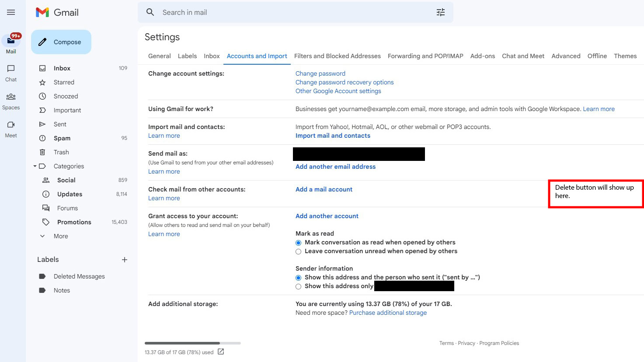The height and width of the screenshot is (362, 644).
Task: Open the Filters and Blocked Addresses tab
Action: pos(337,56)
